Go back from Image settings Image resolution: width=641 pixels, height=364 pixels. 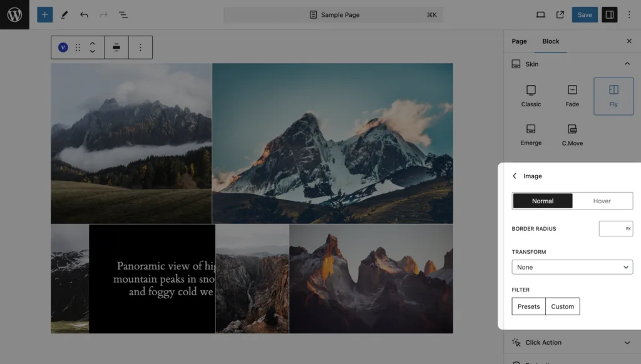click(x=515, y=176)
